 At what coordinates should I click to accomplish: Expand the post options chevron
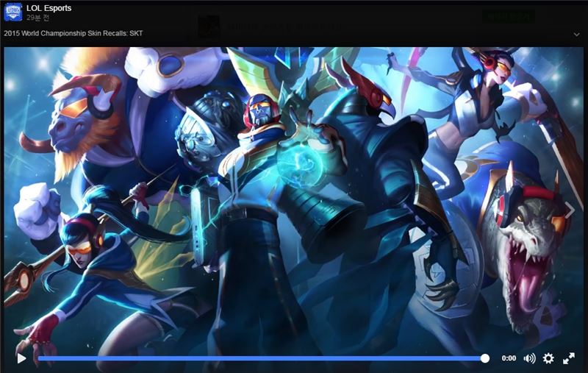coord(576,35)
